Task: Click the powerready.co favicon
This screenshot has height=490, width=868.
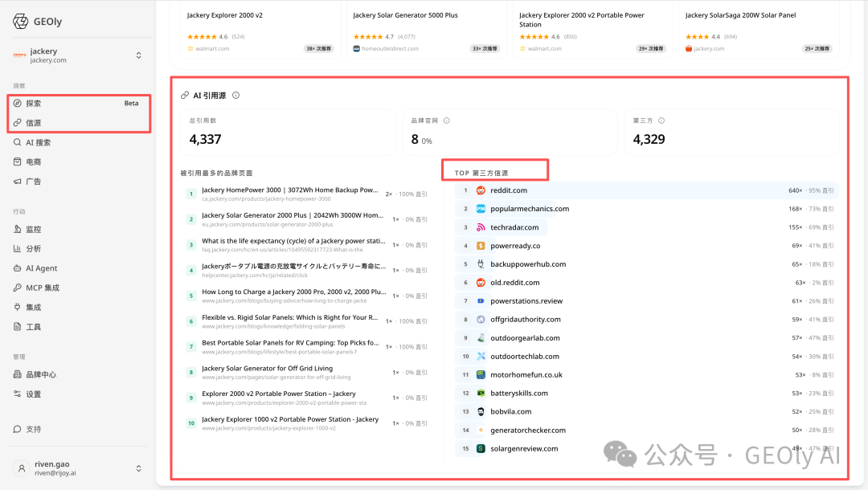Action: click(481, 246)
